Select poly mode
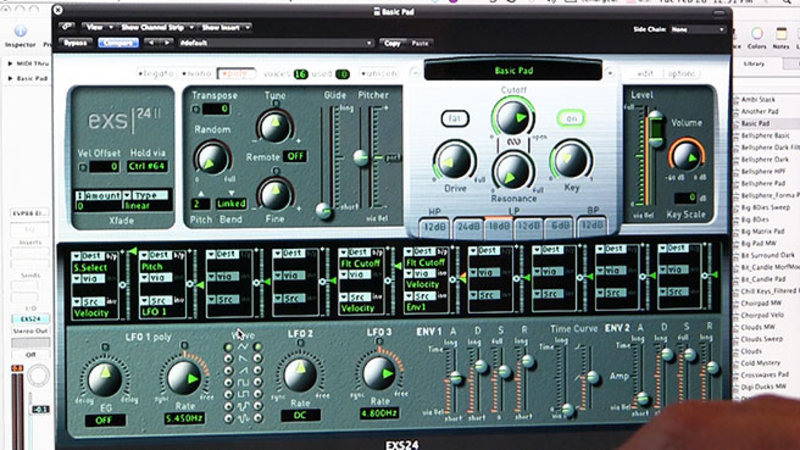 pos(235,73)
